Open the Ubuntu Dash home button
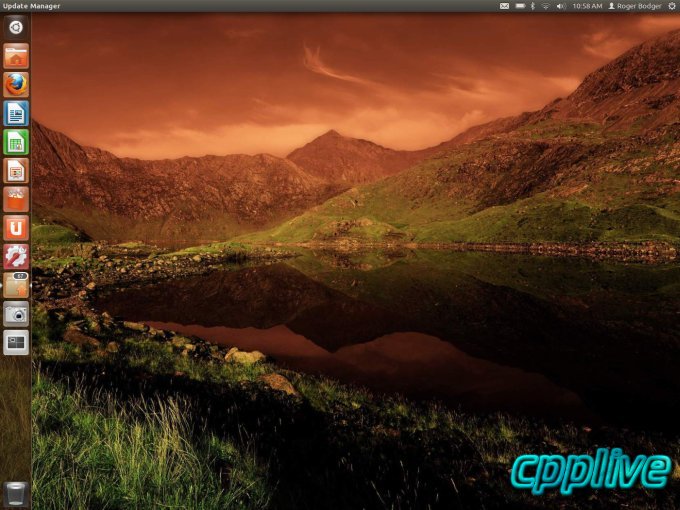The width and height of the screenshot is (680, 510). click(16, 28)
